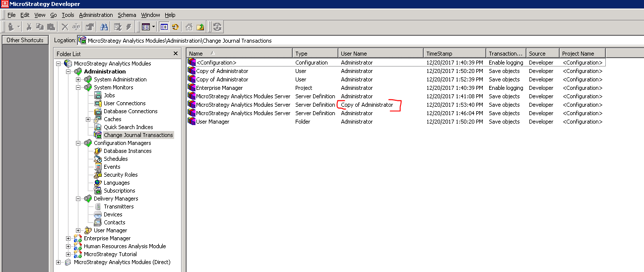
Task: Collapse the System Monitors node
Action: coord(78,87)
